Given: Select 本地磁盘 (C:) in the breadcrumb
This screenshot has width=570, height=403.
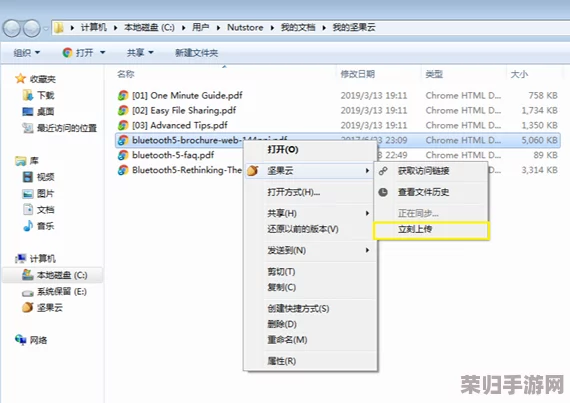Looking at the screenshot, I should click(x=149, y=28).
